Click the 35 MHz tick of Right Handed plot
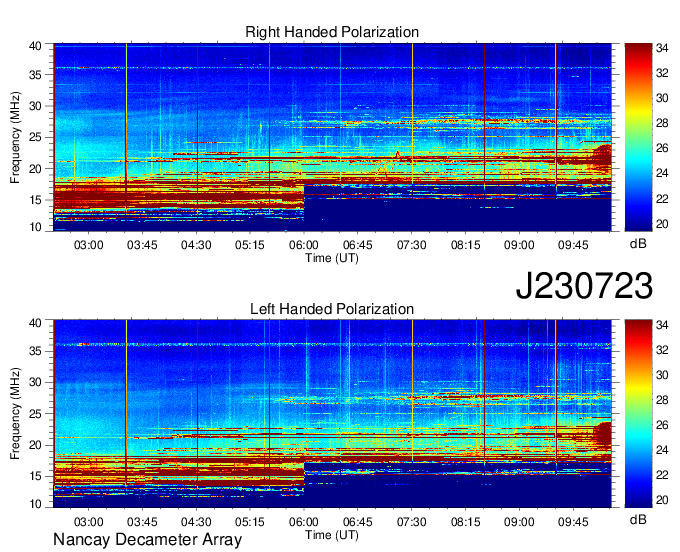 35,75
